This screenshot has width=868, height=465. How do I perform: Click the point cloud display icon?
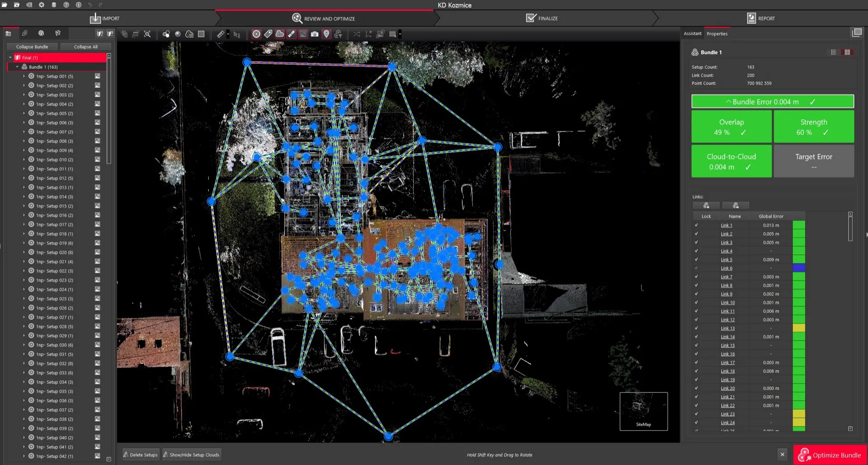tap(189, 34)
